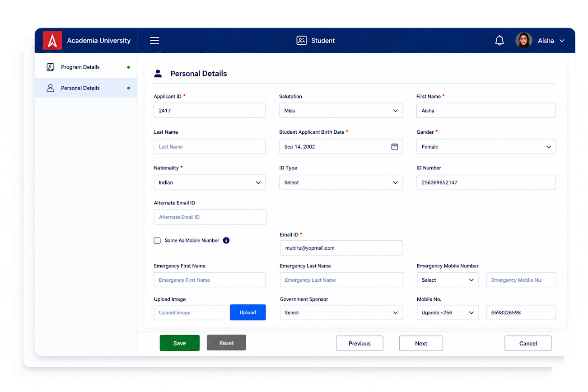
Task: Click the Cancel button
Action: pos(528,343)
